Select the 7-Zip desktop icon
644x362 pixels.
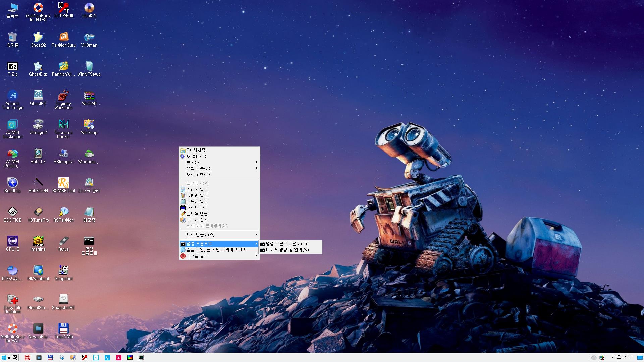[13, 68]
